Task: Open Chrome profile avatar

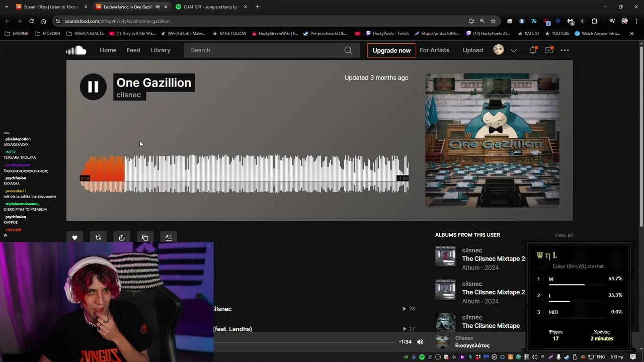Action: tap(624, 21)
